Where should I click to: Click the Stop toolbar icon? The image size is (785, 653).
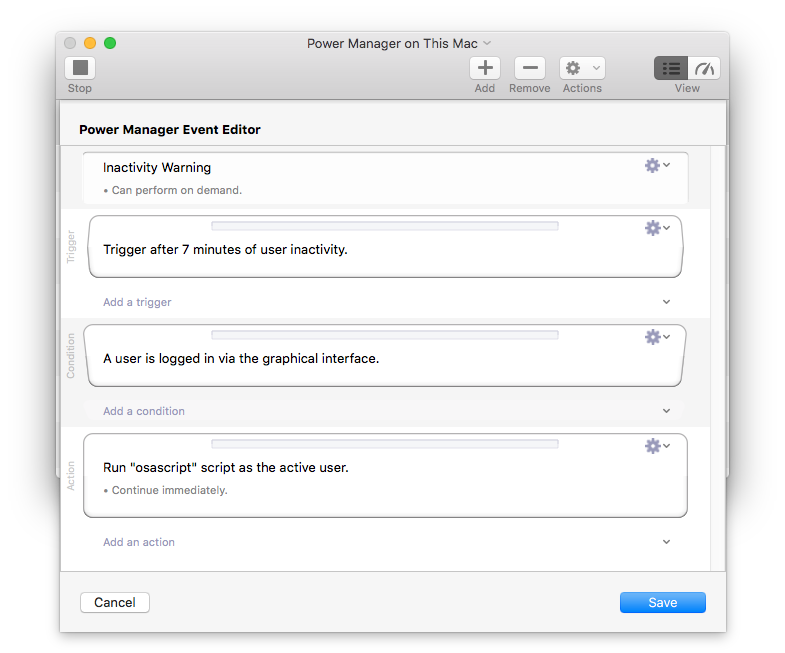coord(80,68)
